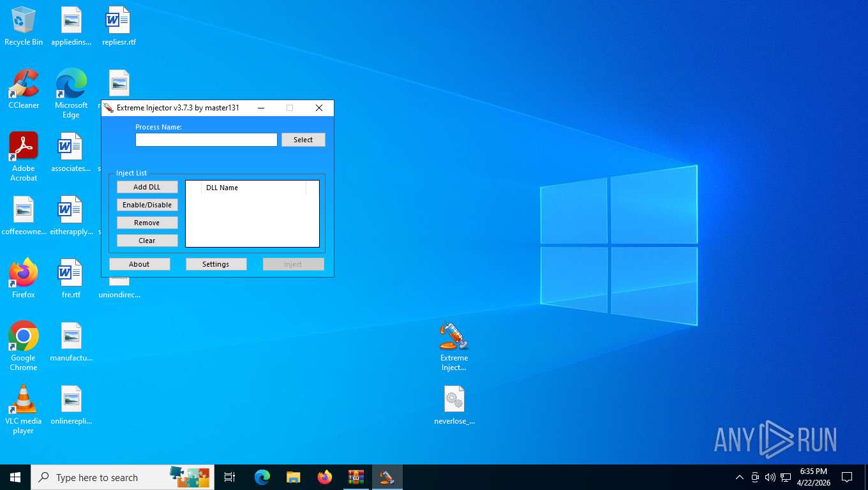This screenshot has width=868, height=490.
Task: Launch CCleaner from the desktop
Action: coord(24,89)
